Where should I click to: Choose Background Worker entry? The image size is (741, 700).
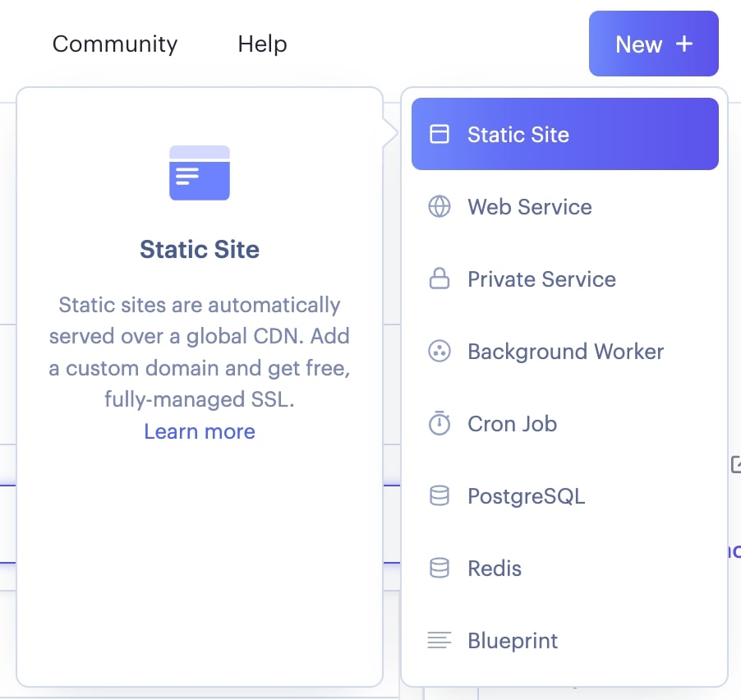tap(565, 352)
